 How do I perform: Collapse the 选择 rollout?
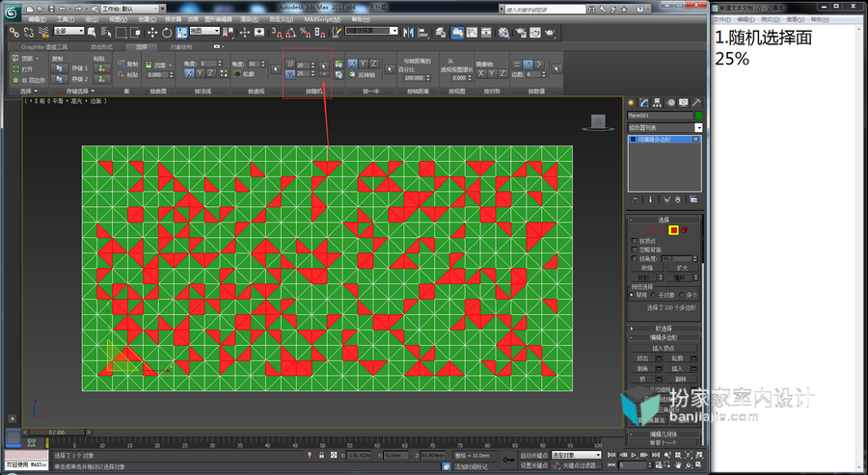664,220
